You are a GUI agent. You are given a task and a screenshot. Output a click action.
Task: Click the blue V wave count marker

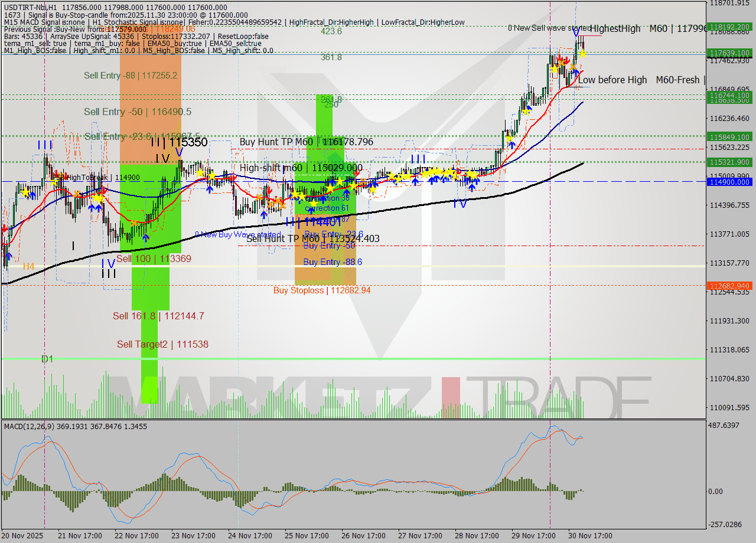(x=179, y=152)
